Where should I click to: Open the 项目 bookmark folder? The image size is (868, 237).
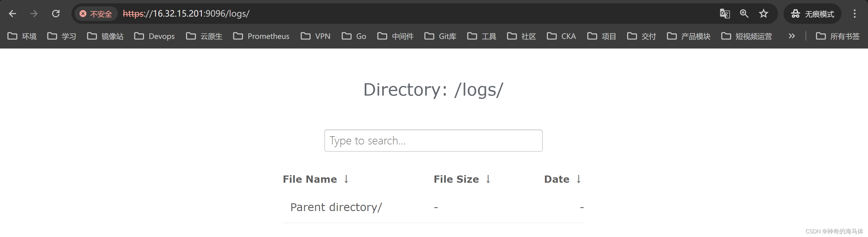coord(602,36)
